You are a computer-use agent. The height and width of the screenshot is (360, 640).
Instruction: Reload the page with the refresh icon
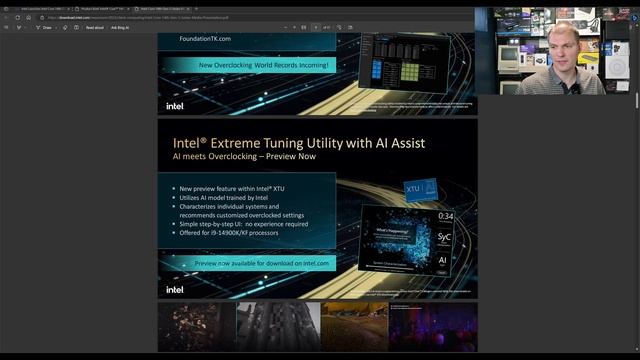tap(18, 18)
